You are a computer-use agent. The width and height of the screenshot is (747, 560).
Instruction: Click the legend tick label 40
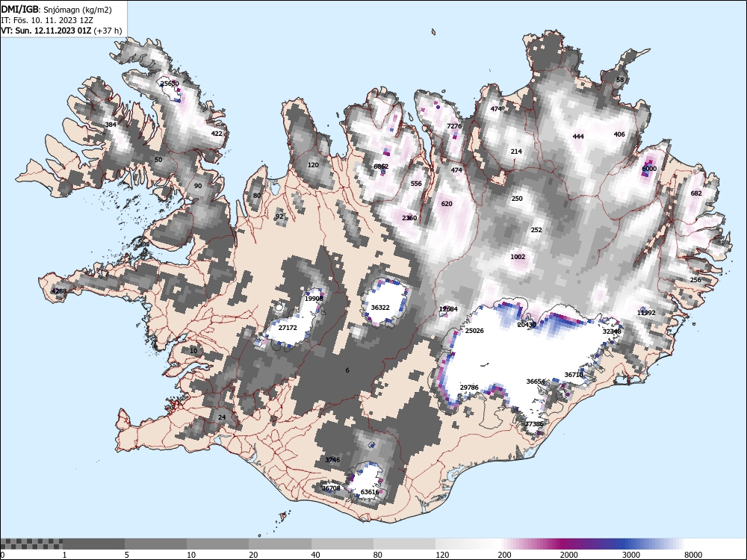316,555
